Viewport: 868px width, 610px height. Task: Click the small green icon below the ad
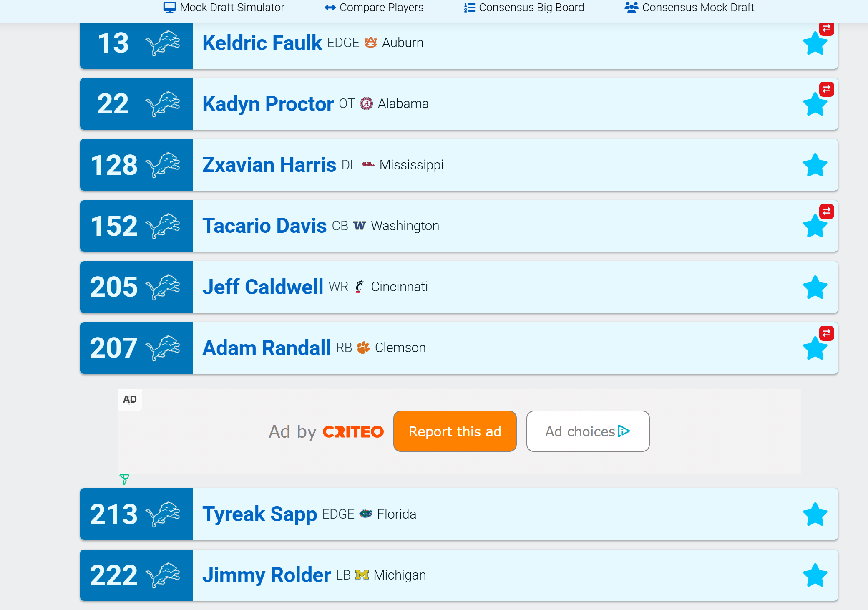point(124,479)
